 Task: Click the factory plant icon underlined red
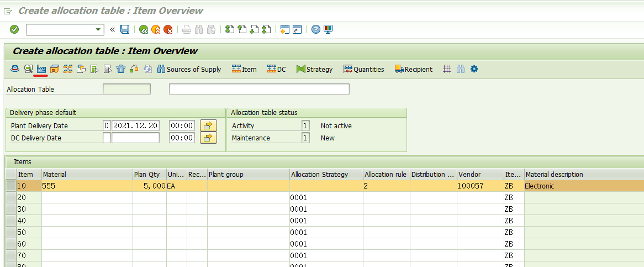coord(41,69)
